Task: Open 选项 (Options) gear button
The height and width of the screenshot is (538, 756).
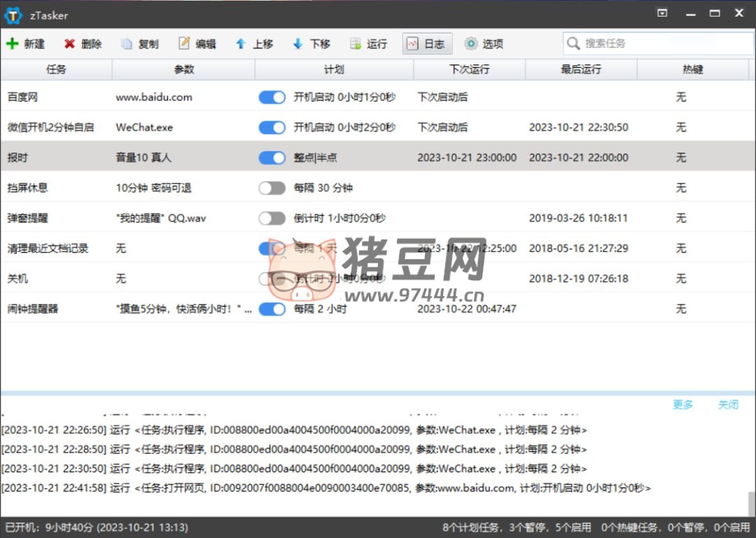Action: (x=484, y=44)
